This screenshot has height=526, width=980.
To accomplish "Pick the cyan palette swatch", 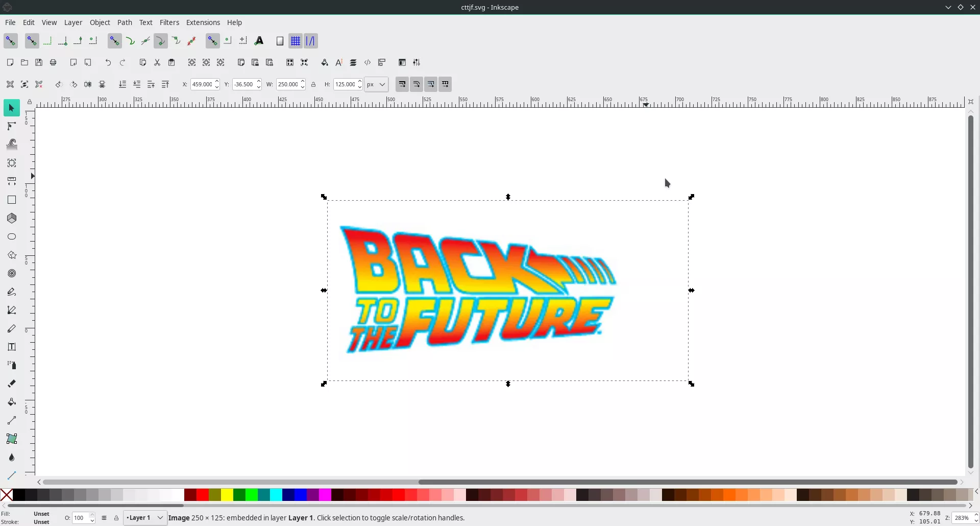I will click(x=276, y=494).
